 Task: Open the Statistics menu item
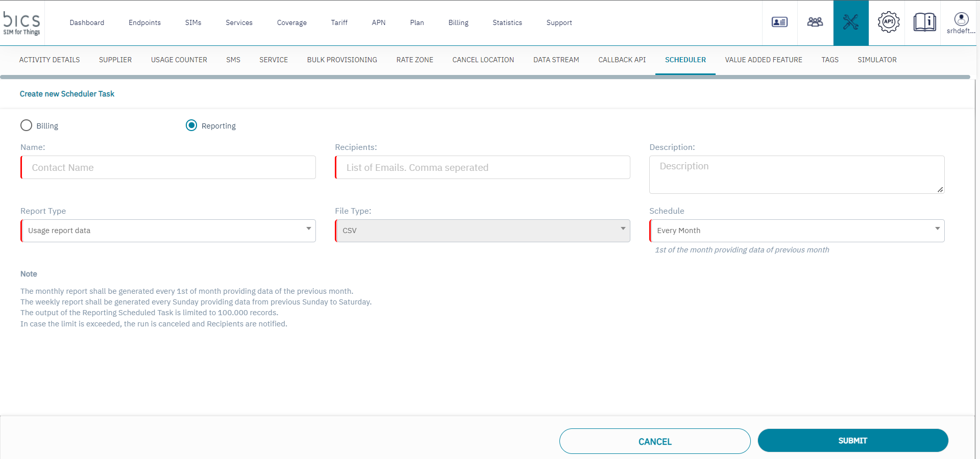coord(507,22)
